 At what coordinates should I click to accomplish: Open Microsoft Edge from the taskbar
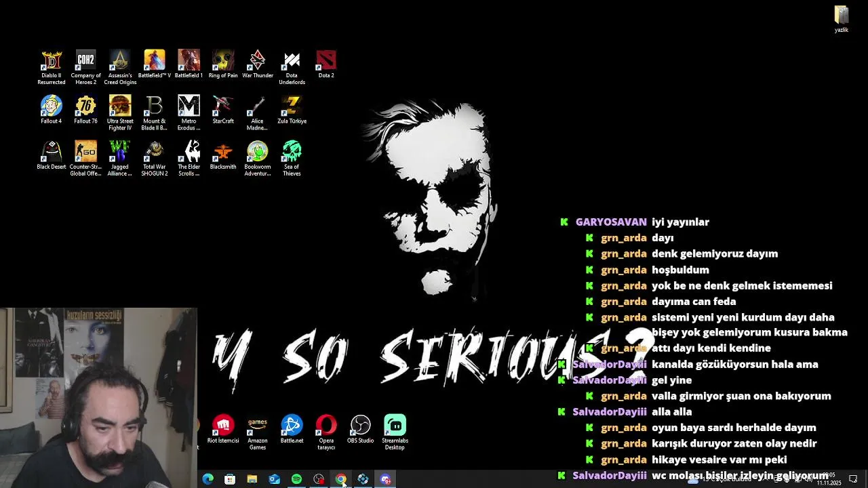(x=208, y=479)
